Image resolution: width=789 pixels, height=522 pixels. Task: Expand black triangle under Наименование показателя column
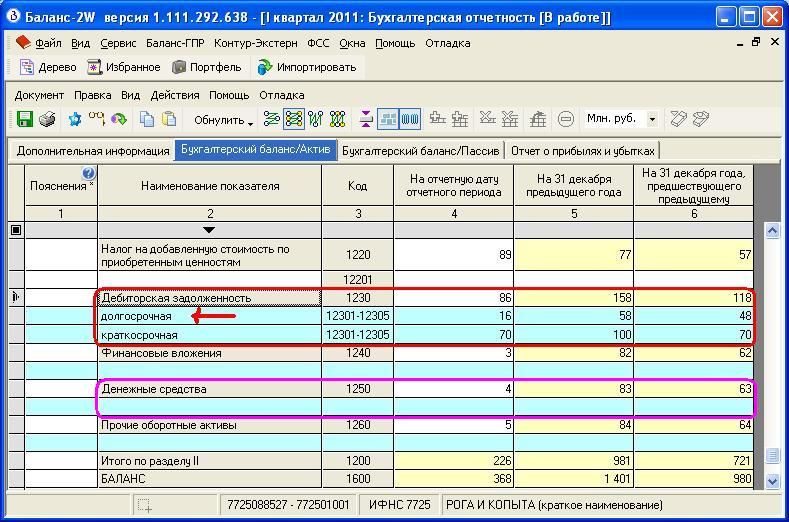point(209,230)
